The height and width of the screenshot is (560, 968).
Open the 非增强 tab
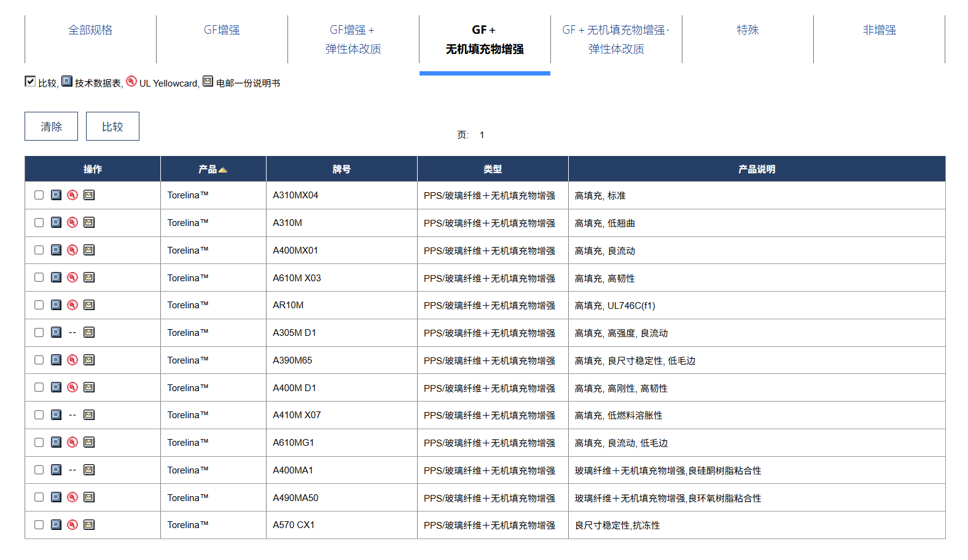pyautogui.click(x=879, y=30)
